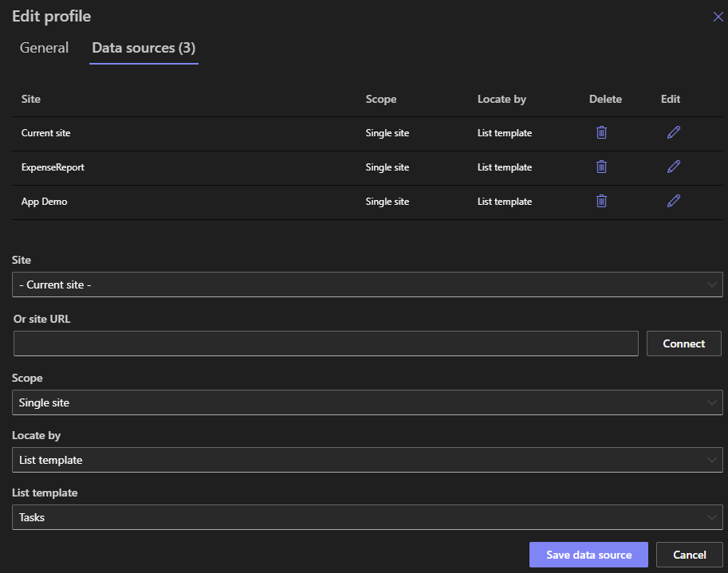Image resolution: width=728 pixels, height=573 pixels.
Task: Delete the Current site data source
Action: pyautogui.click(x=601, y=132)
